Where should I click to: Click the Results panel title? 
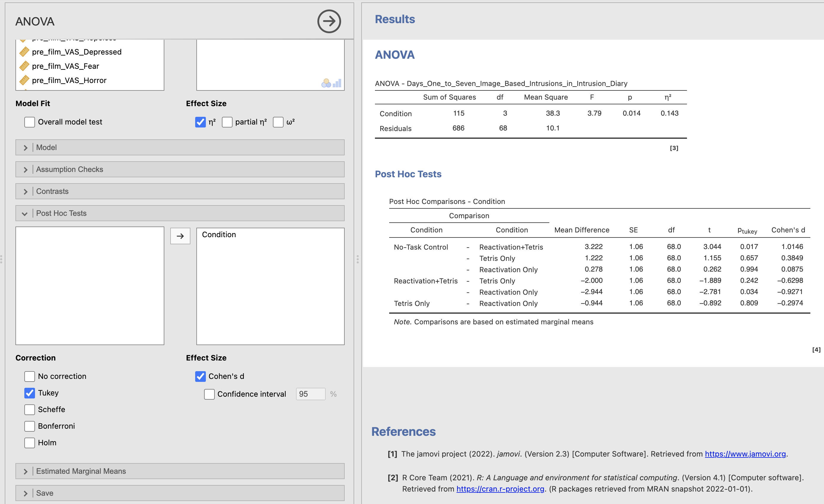point(395,19)
